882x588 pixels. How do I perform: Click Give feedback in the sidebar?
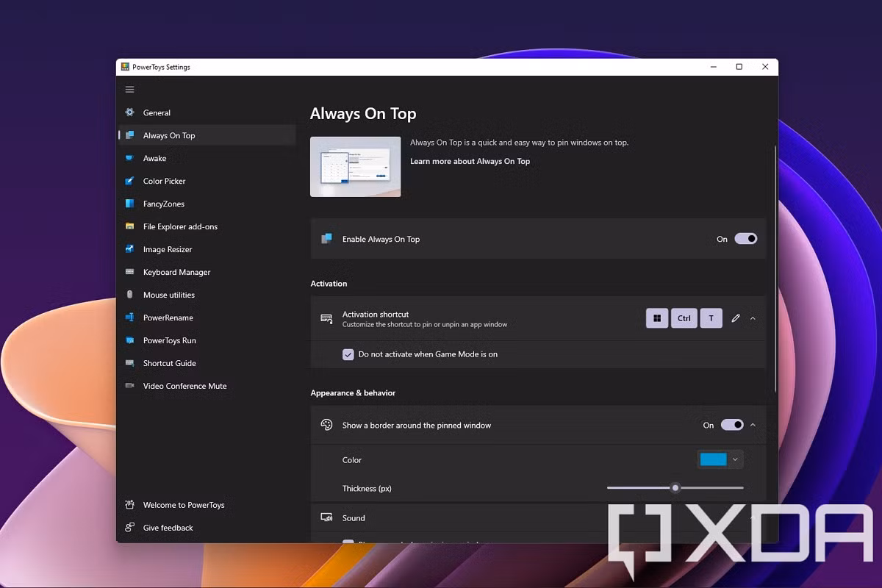(168, 528)
